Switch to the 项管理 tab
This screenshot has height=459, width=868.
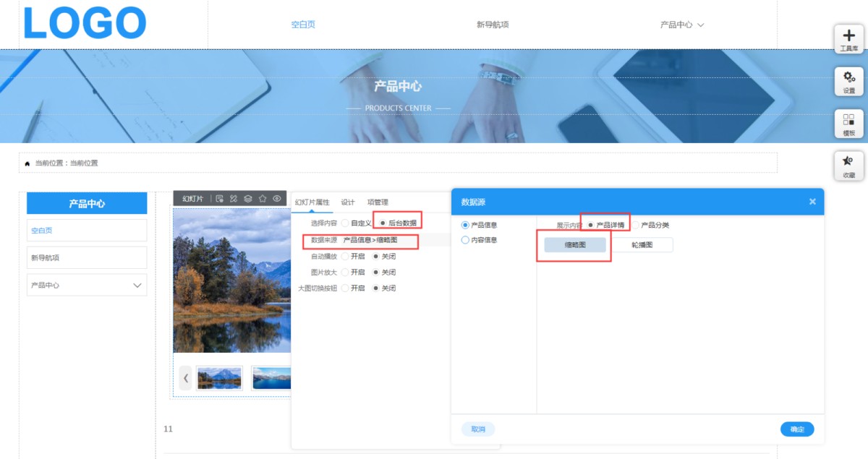(378, 202)
